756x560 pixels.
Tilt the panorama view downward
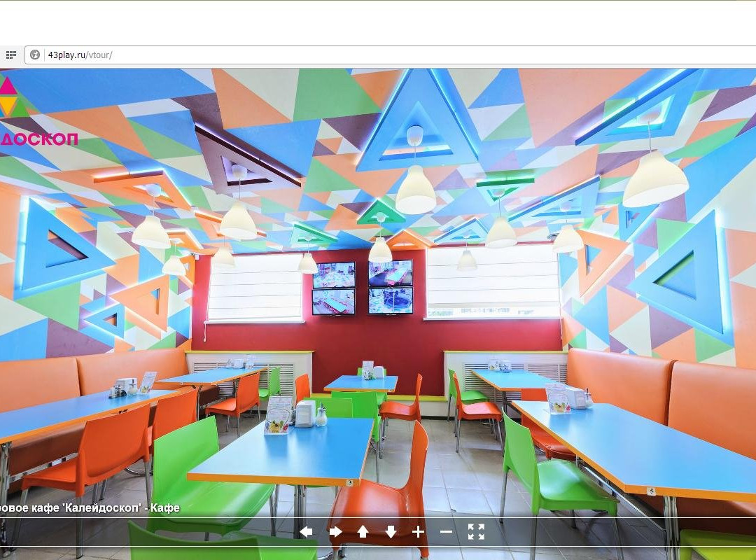coord(391,532)
